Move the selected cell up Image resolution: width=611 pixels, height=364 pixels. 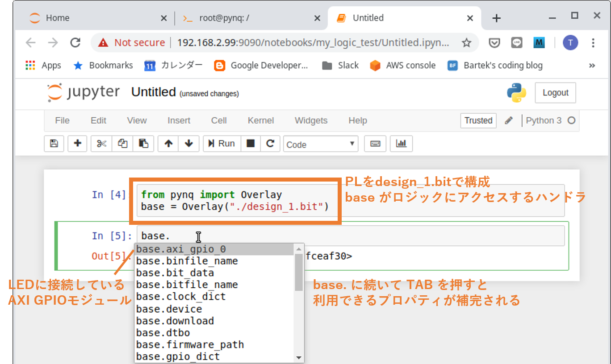[x=167, y=144]
